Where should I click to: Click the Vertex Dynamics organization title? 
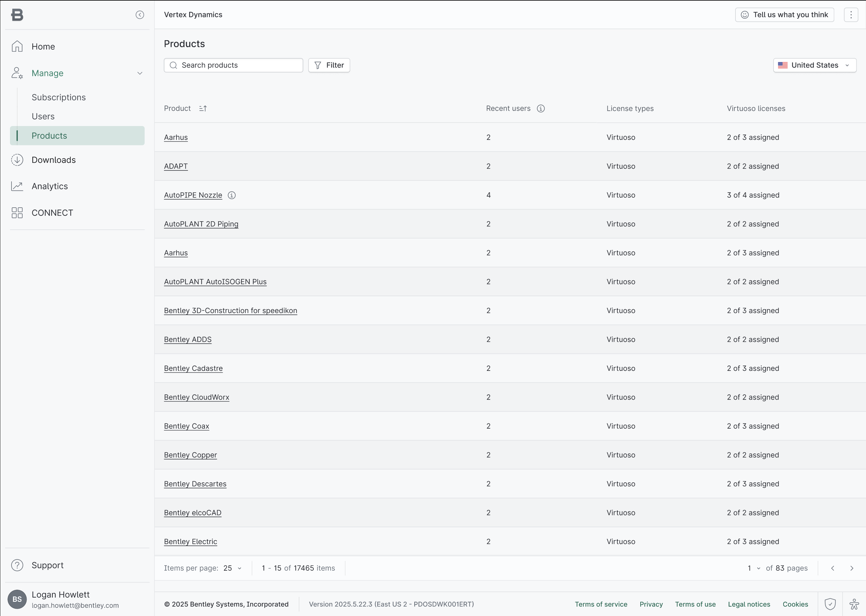193,15
